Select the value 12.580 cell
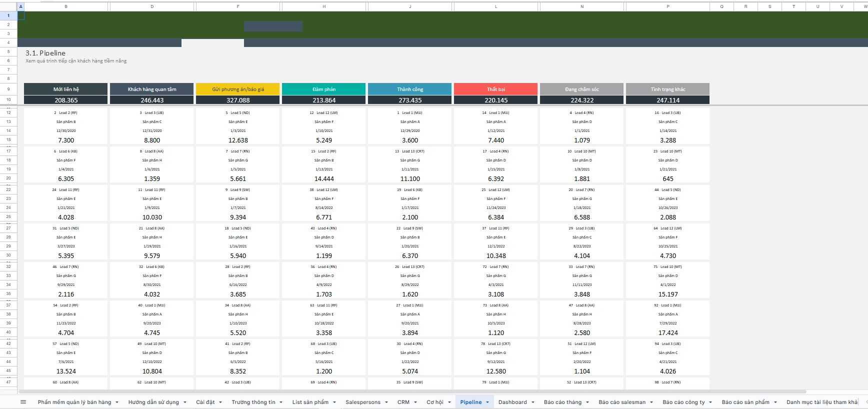 [496, 371]
